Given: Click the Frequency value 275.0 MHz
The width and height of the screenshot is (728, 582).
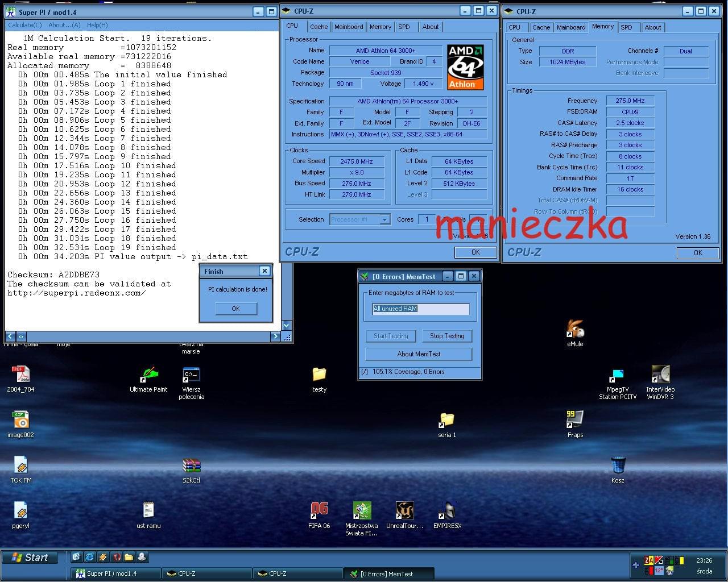Looking at the screenshot, I should 630,101.
